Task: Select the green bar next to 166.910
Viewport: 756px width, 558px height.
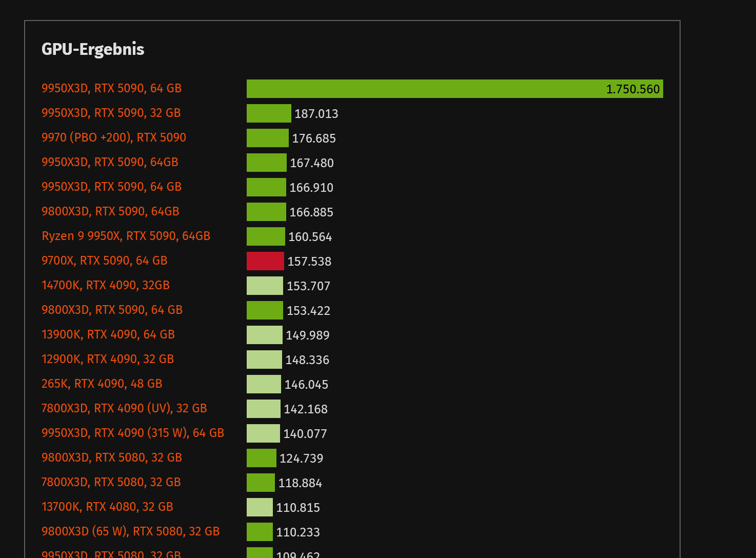Action: [x=266, y=187]
